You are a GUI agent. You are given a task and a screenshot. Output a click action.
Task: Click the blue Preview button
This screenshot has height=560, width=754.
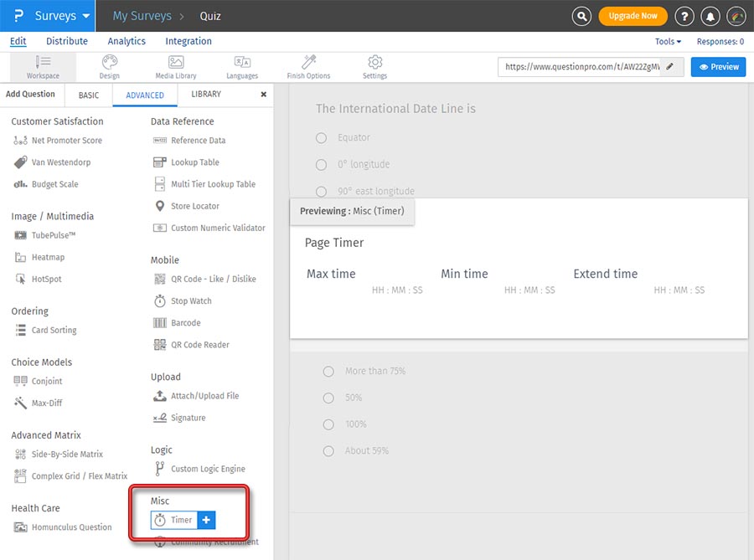click(x=718, y=67)
